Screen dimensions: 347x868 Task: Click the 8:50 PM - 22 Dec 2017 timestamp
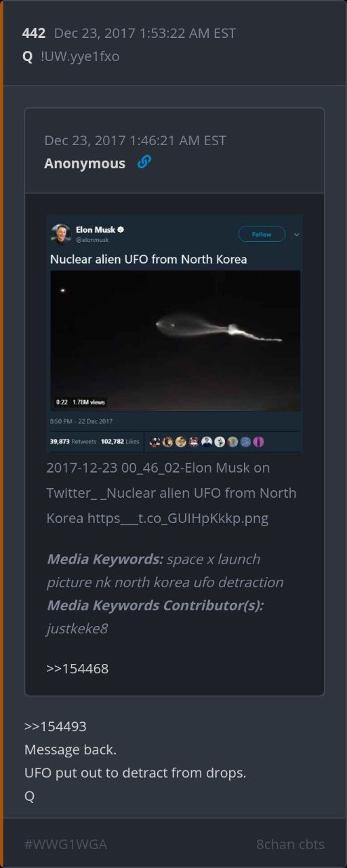point(81,421)
